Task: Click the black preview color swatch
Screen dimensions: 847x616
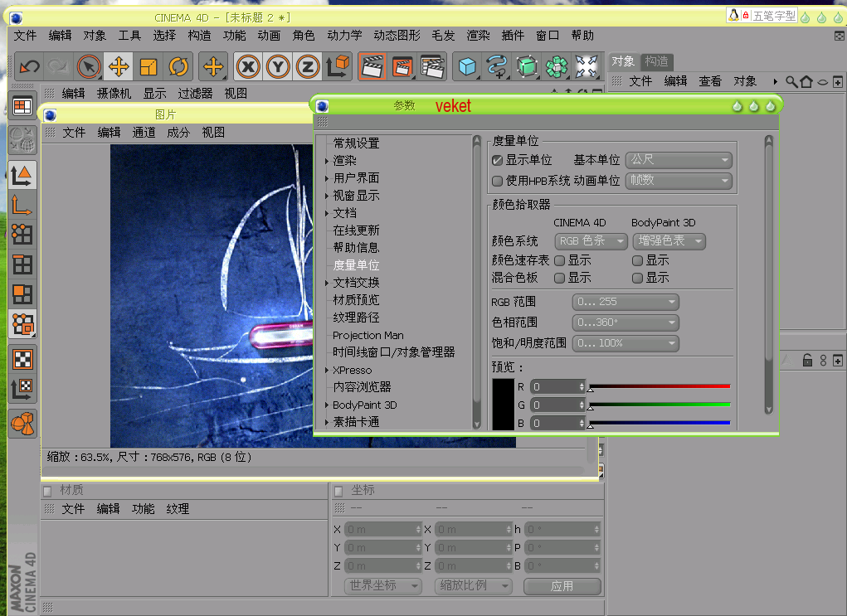Action: pyautogui.click(x=504, y=405)
